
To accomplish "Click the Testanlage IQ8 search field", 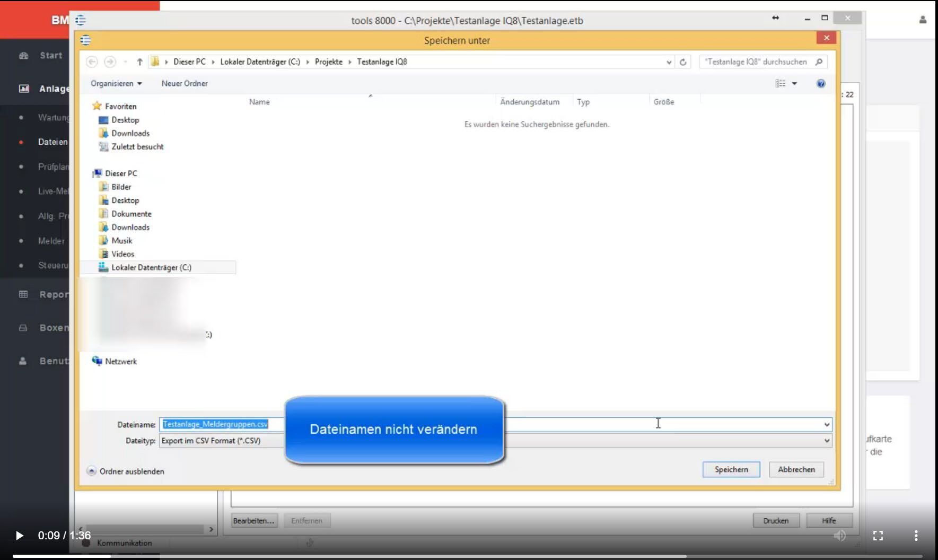I will click(763, 62).
